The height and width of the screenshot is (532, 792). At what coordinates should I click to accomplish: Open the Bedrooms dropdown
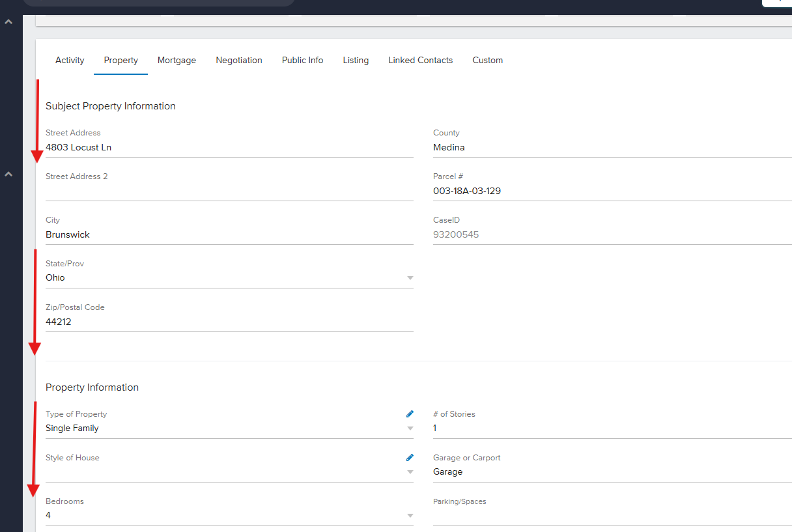point(410,516)
